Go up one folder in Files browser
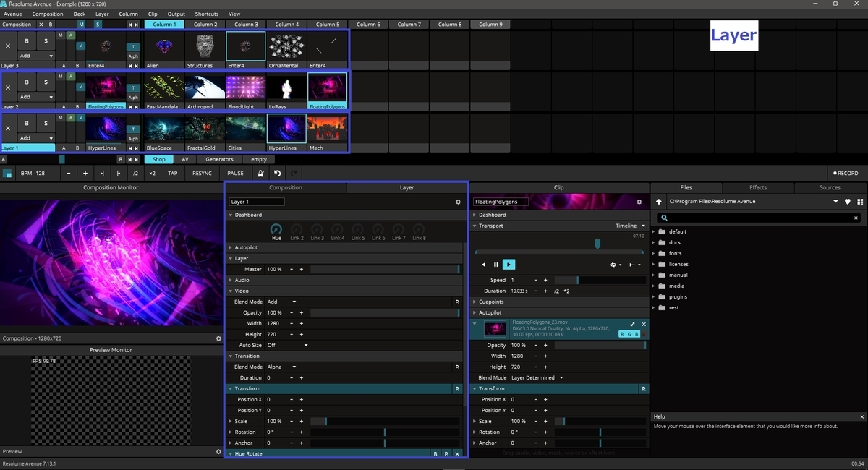 (659, 202)
